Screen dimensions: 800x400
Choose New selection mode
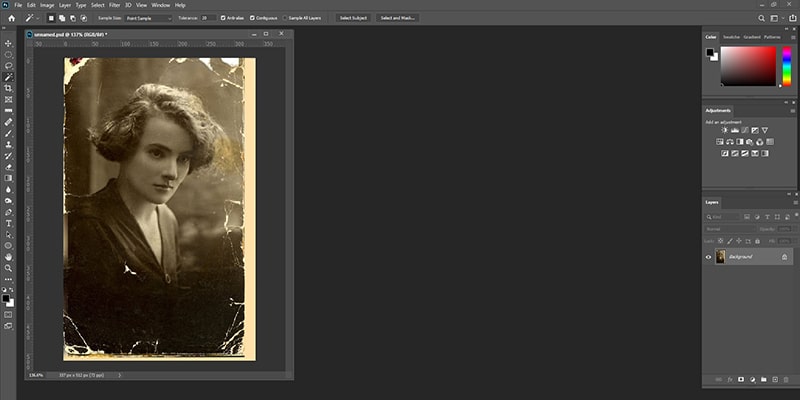[x=51, y=18]
